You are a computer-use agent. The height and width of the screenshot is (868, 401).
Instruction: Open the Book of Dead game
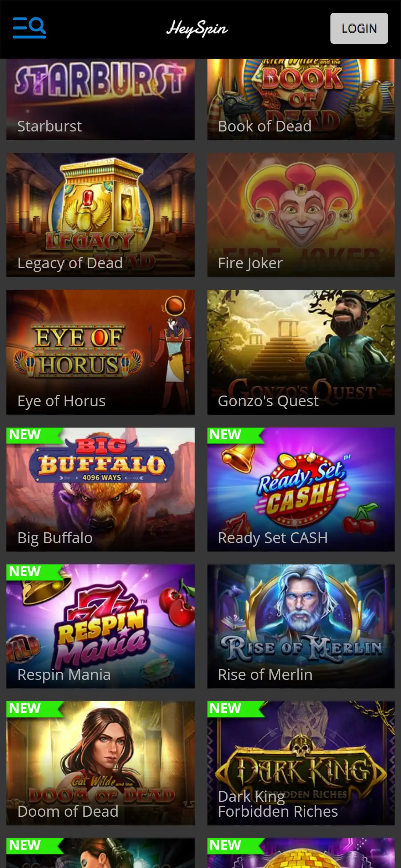(x=301, y=99)
